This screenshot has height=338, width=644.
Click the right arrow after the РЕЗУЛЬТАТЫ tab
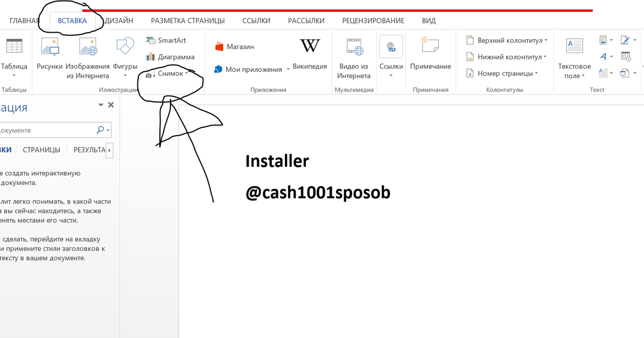click(110, 151)
